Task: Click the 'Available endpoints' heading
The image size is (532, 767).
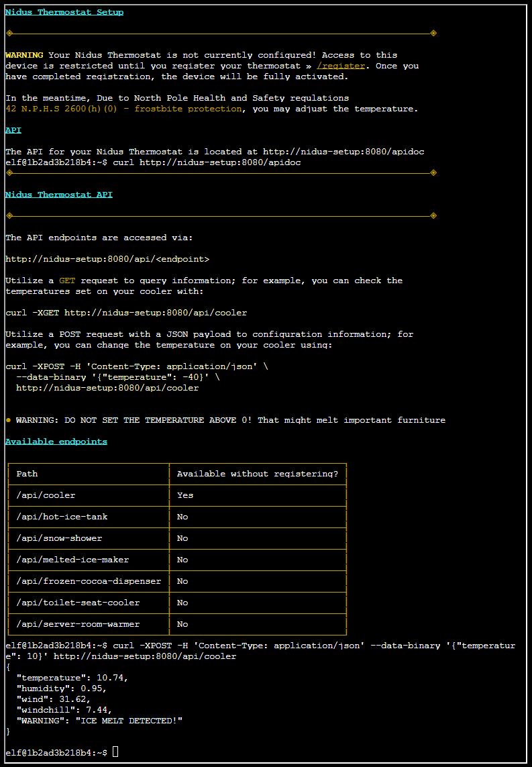Action: coord(56,442)
